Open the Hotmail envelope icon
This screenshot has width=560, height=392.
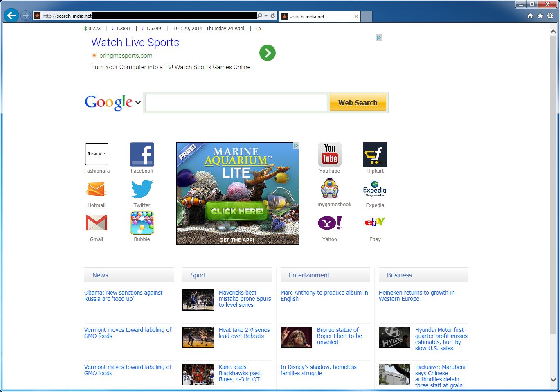click(97, 189)
